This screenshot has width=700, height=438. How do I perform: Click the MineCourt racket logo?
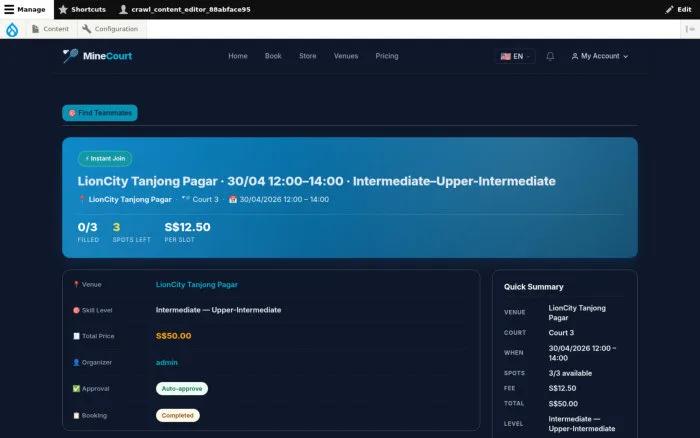click(70, 56)
